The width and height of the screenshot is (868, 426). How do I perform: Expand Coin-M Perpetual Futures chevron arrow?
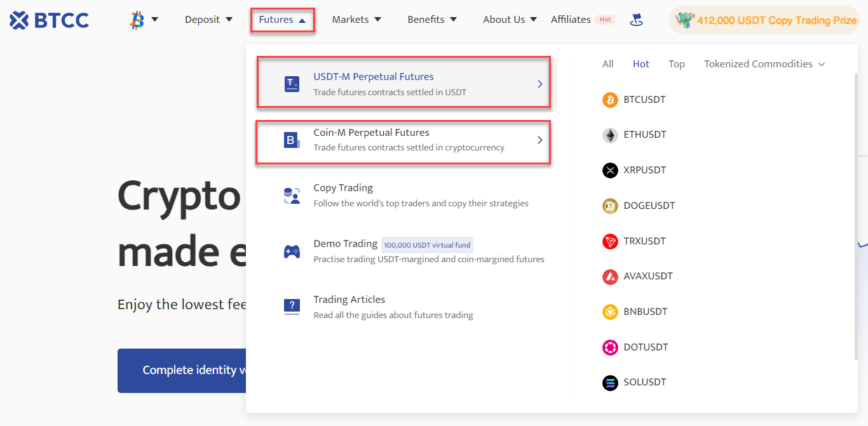(539, 140)
